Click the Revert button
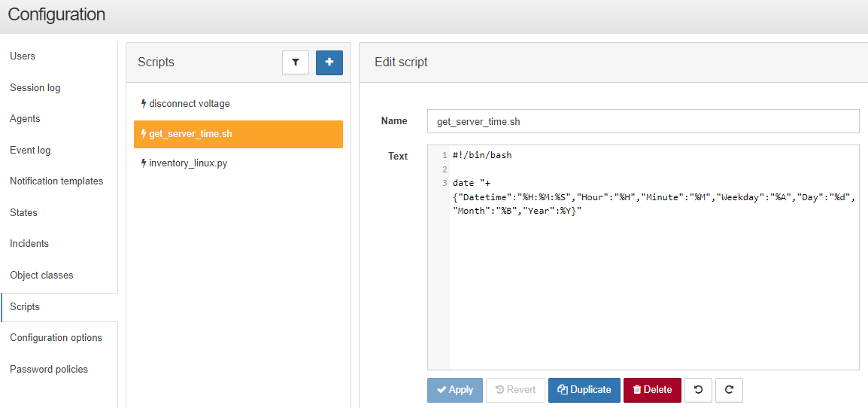The width and height of the screenshot is (868, 408). coord(515,390)
